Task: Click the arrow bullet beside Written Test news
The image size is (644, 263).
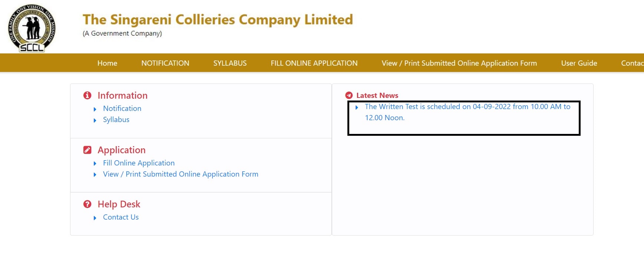Action: (x=357, y=107)
